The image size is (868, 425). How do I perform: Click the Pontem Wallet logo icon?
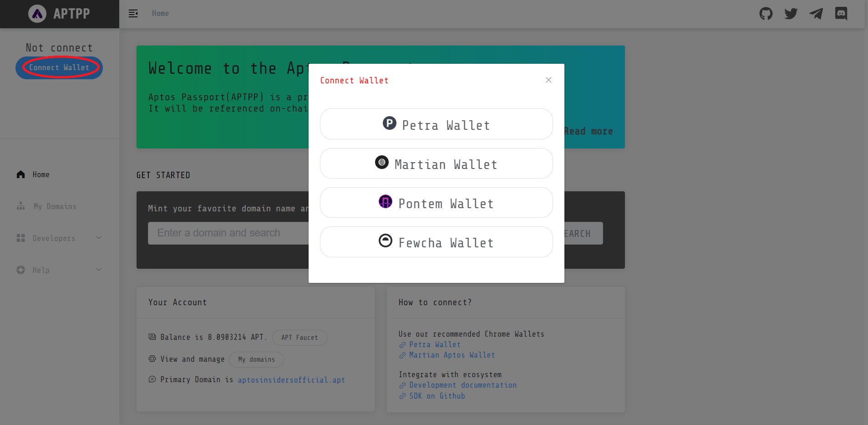(386, 201)
